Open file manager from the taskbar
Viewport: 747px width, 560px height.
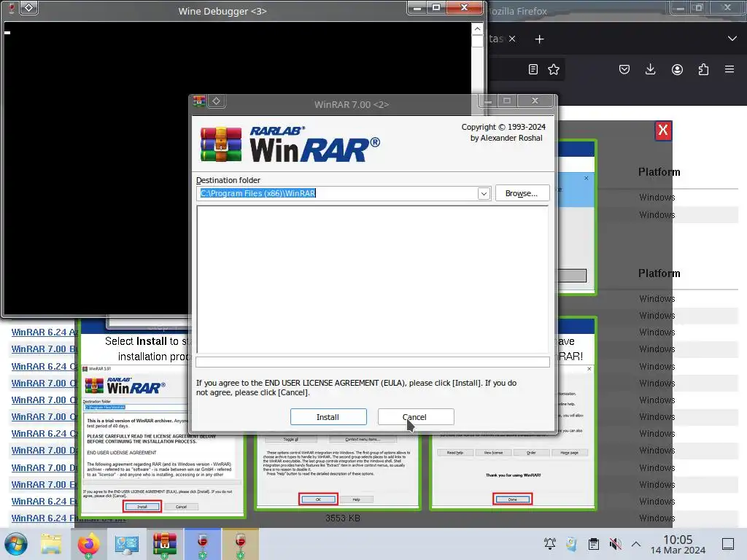point(51,544)
